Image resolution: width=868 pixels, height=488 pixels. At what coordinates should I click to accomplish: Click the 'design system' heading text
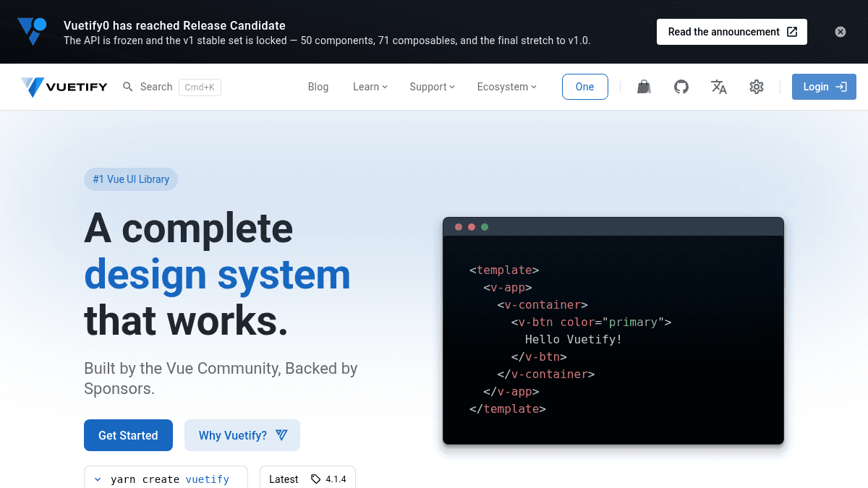[x=218, y=275]
